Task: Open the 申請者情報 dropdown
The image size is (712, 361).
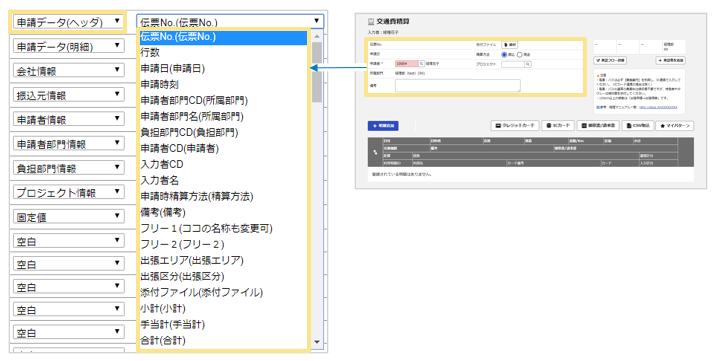Action: click(69, 119)
